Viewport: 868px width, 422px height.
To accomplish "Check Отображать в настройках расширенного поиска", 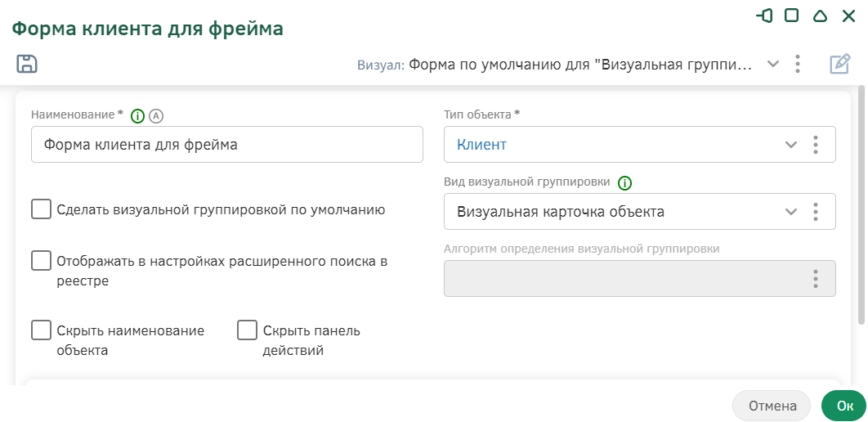I will click(x=42, y=261).
